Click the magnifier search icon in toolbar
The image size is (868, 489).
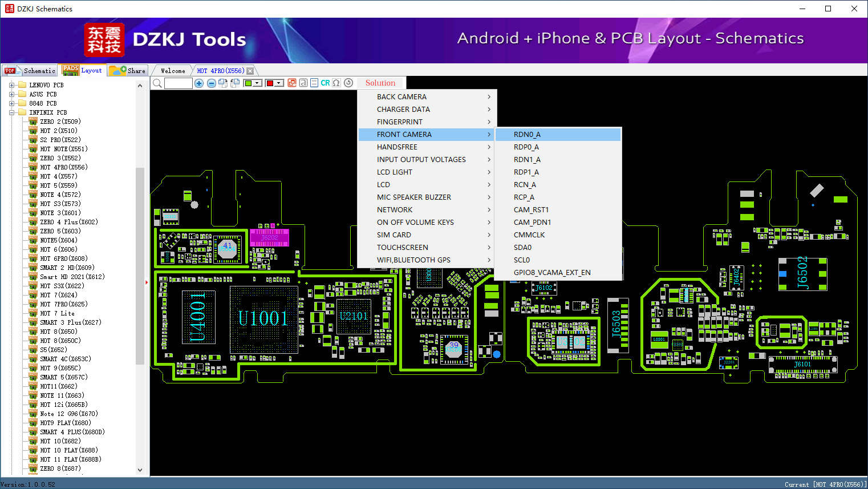(157, 83)
